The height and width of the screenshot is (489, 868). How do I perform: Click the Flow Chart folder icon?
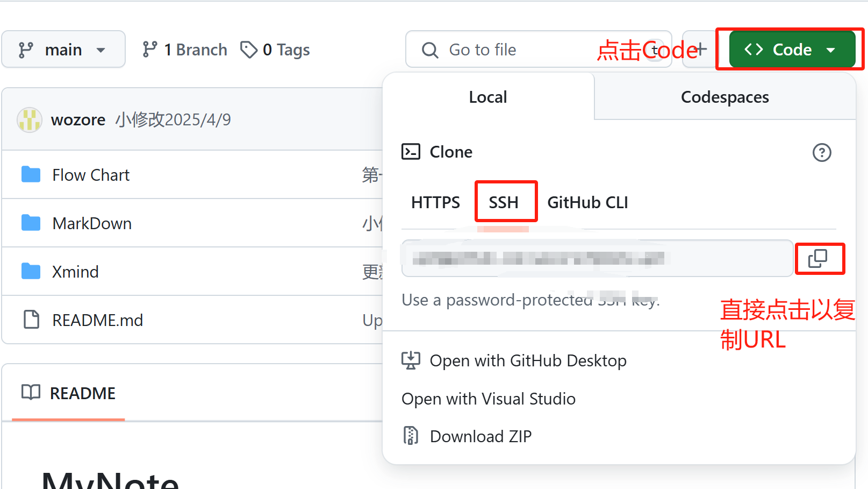[x=31, y=175]
